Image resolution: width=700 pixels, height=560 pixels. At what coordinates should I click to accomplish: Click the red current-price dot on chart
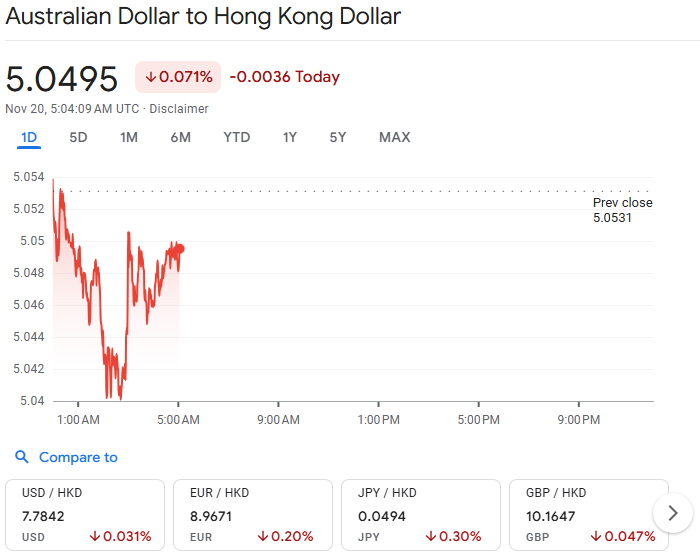180,249
